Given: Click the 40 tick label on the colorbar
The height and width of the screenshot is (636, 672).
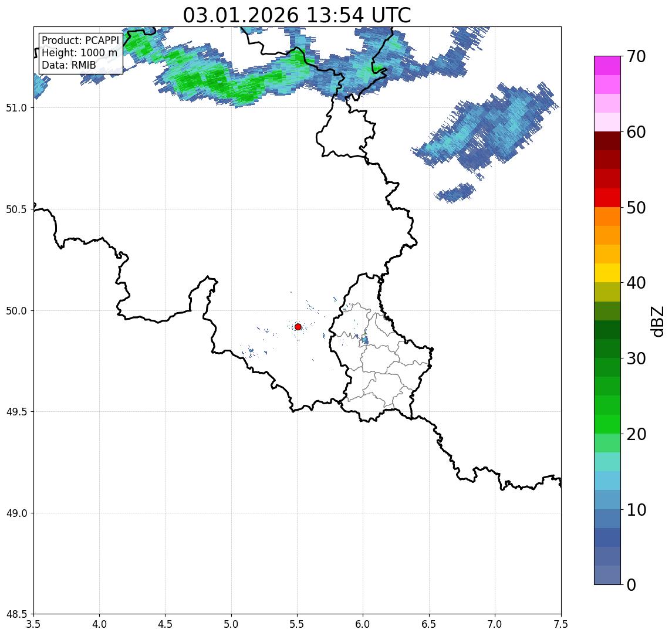Looking at the screenshot, I should (x=636, y=283).
